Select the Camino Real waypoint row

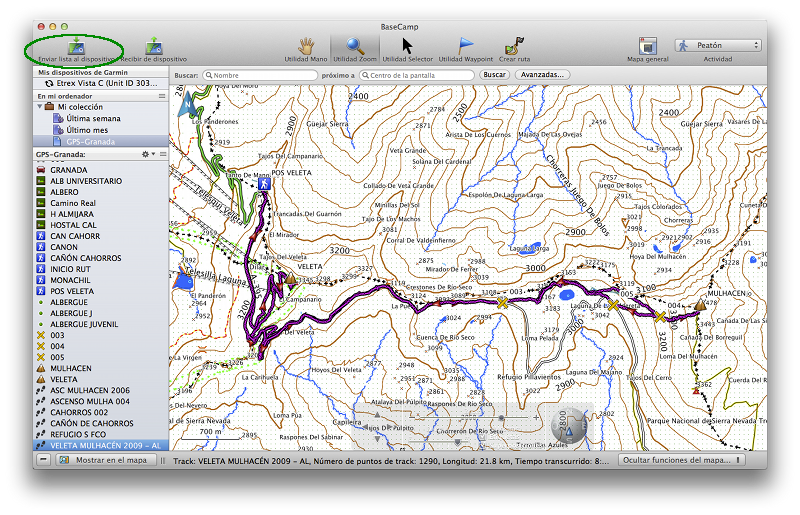[101, 203]
